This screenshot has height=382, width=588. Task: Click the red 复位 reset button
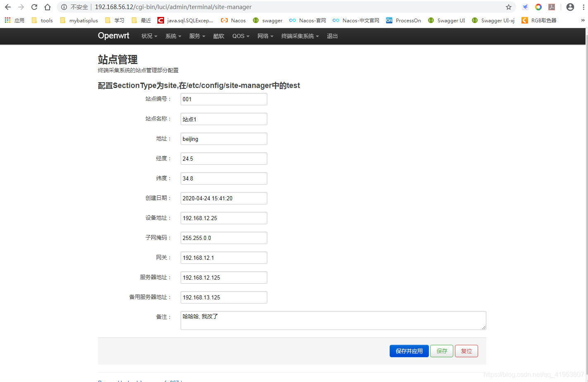[467, 351]
